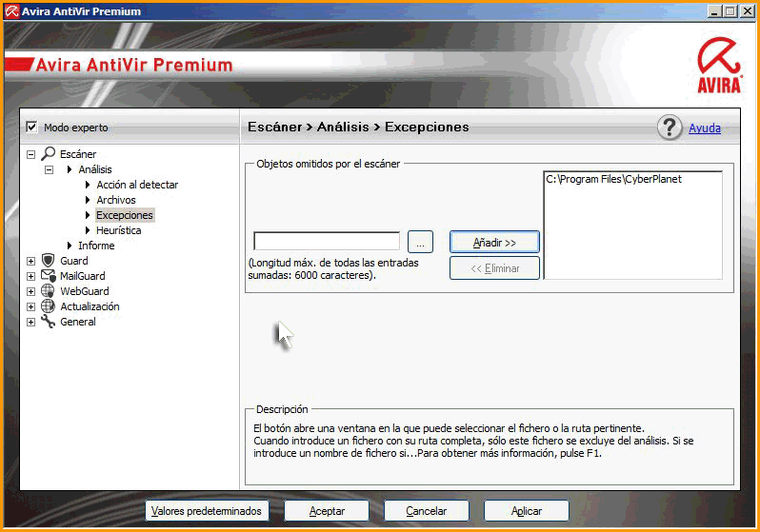The width and height of the screenshot is (760, 532).
Task: Expand the MailGuard tree node
Action: click(31, 276)
